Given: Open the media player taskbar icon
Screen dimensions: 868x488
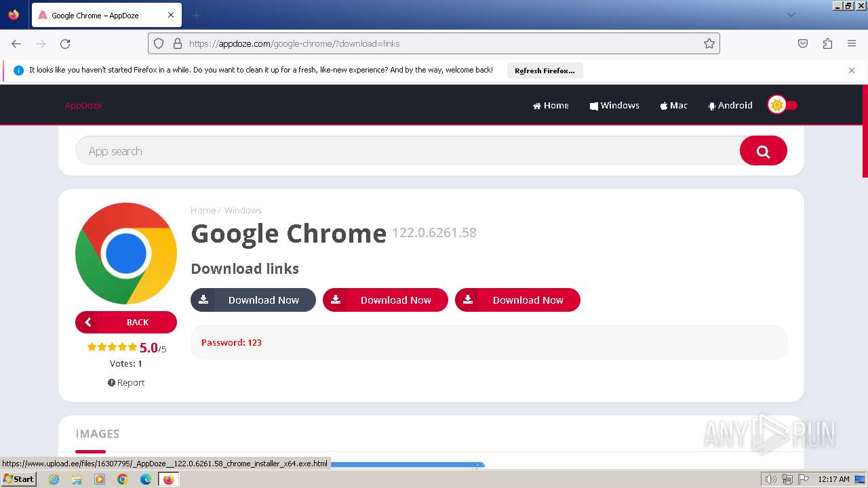Looking at the screenshot, I should pyautogui.click(x=100, y=479).
